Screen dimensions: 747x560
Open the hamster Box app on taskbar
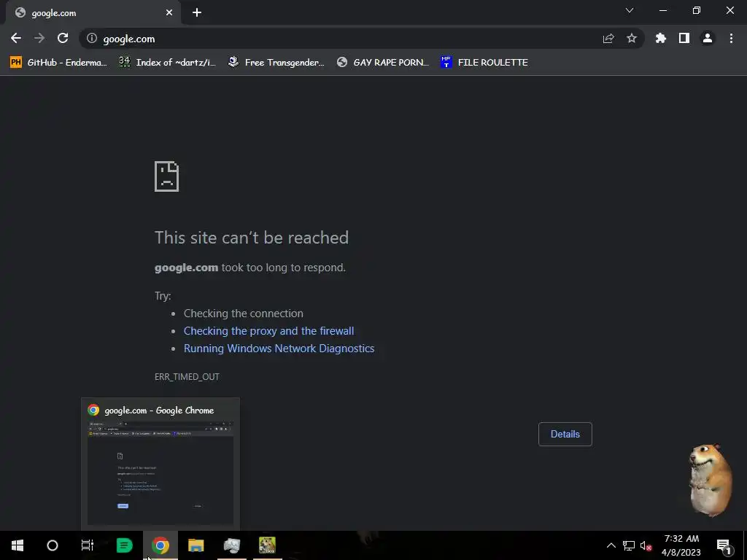267,545
